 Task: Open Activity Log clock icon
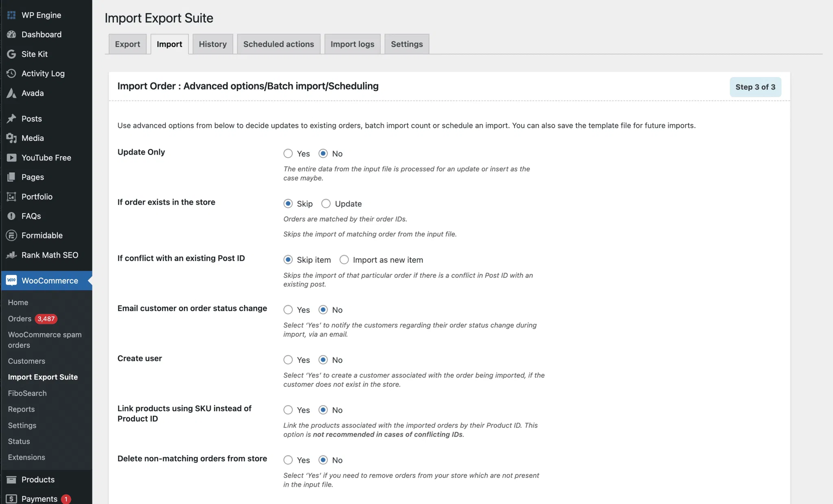11,74
